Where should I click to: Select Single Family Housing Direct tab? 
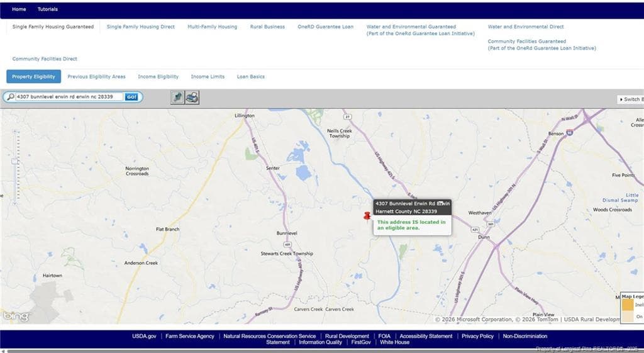pyautogui.click(x=141, y=26)
